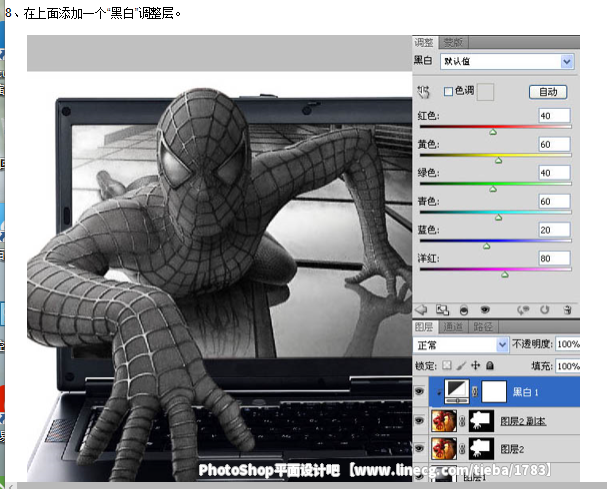The image size is (607, 489).
Task: Switch to the 路径 tab
Action: (x=483, y=327)
